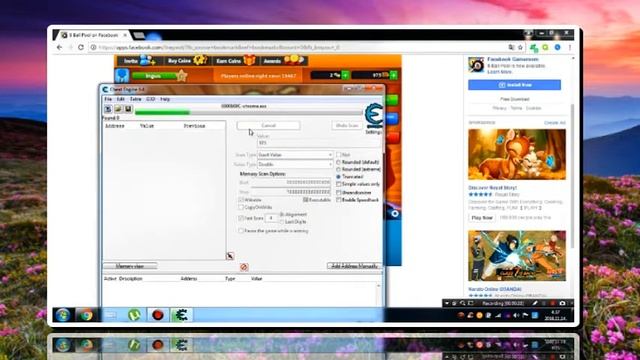Select the Rounded (default) radio button
640x360 pixels.
pyautogui.click(x=338, y=162)
